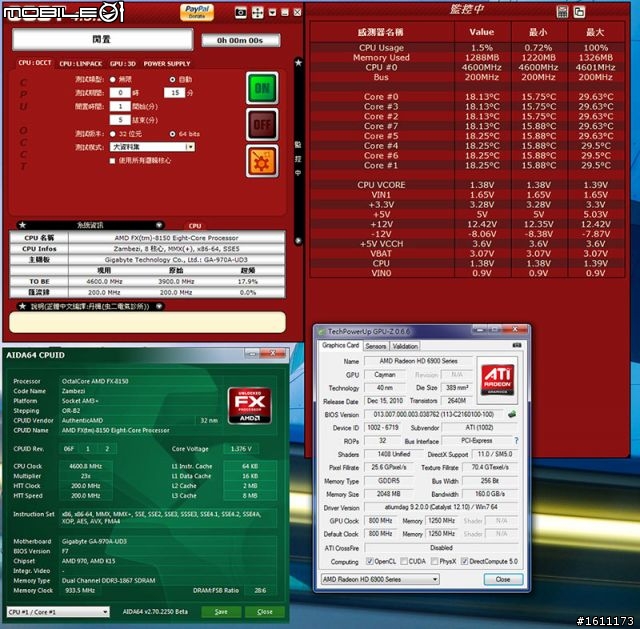The height and width of the screenshot is (629, 640).
Task: Open CPU #1 / Core #1 dropdown in AIDA64
Action: [58, 612]
